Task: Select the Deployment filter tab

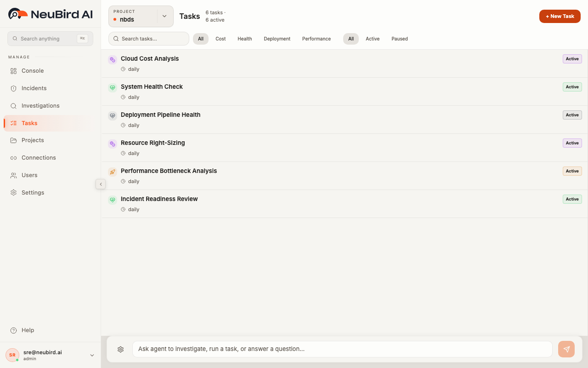Action: [277, 39]
